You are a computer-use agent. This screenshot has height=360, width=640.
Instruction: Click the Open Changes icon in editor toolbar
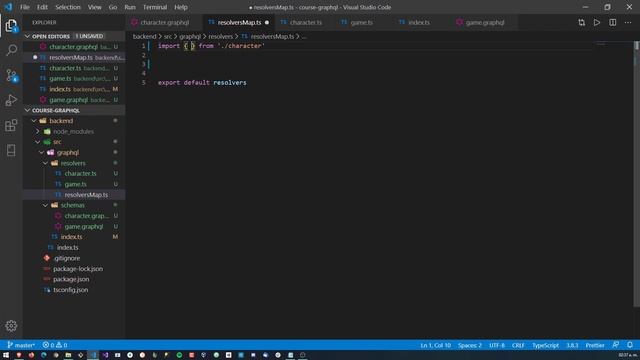click(x=581, y=22)
